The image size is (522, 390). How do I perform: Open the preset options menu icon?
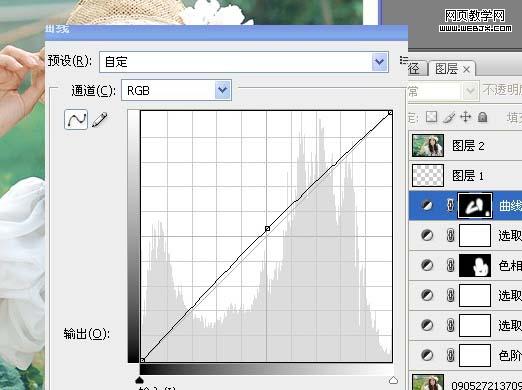point(404,60)
